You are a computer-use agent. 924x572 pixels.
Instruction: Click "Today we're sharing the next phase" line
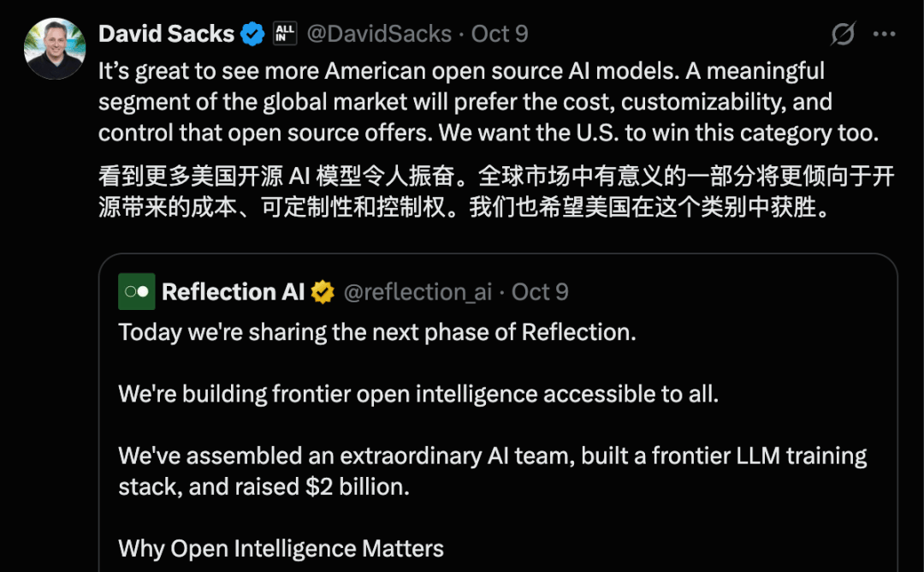click(376, 332)
